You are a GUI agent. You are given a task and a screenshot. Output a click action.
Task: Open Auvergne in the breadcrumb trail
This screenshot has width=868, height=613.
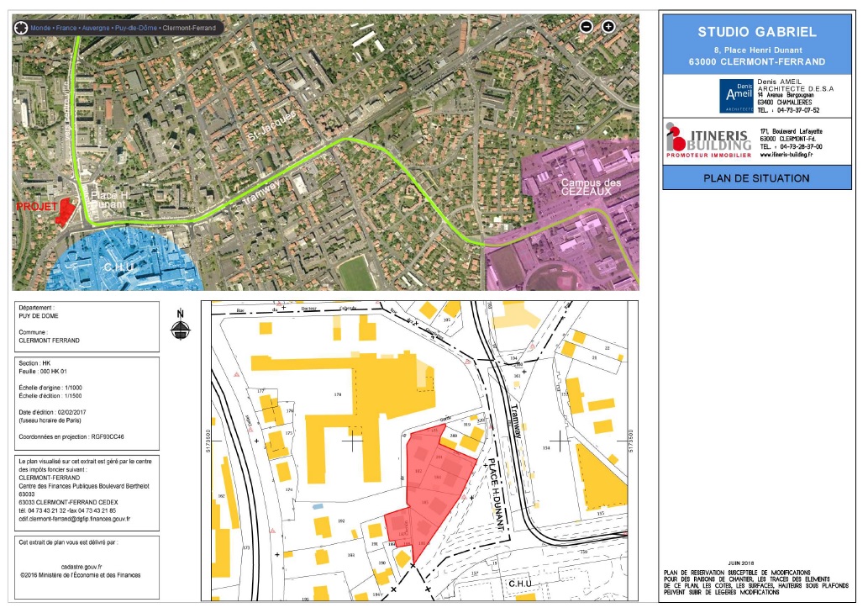pyautogui.click(x=96, y=28)
